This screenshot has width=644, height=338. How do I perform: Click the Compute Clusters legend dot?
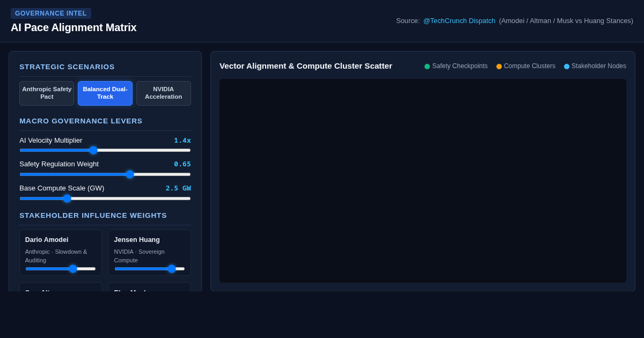pyautogui.click(x=499, y=67)
